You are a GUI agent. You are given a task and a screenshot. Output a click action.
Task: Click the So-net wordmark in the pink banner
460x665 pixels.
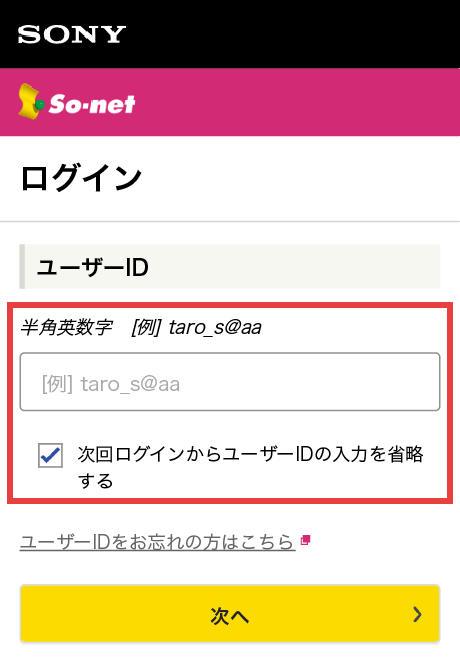[x=92, y=104]
